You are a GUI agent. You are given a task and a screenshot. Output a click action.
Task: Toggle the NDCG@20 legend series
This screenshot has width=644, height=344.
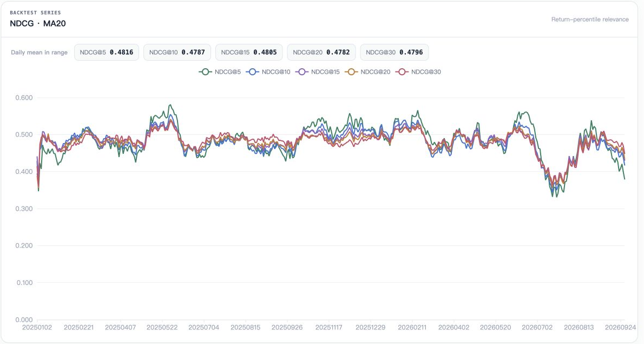pos(367,72)
